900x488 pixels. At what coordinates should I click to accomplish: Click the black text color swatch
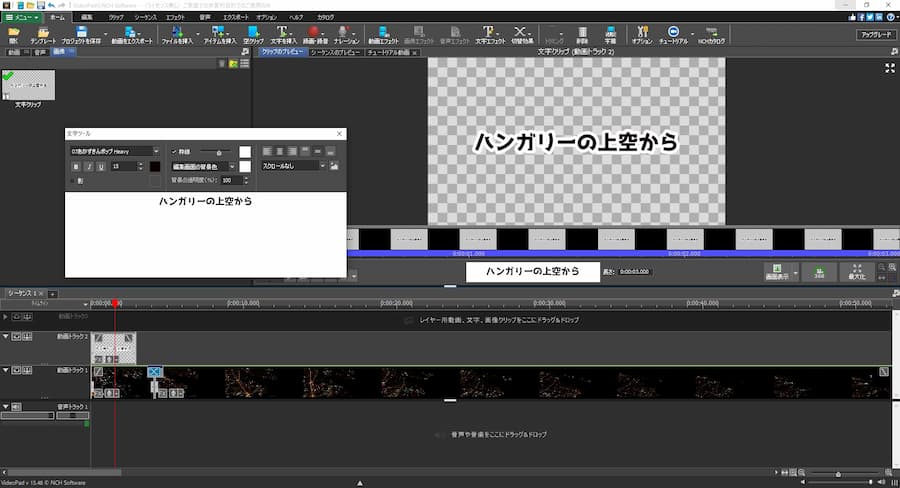click(155, 166)
